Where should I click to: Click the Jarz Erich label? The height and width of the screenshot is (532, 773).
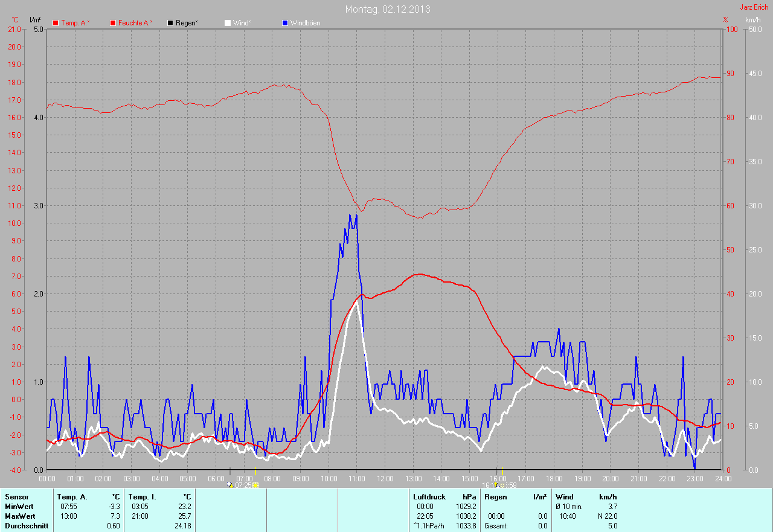(754, 7)
